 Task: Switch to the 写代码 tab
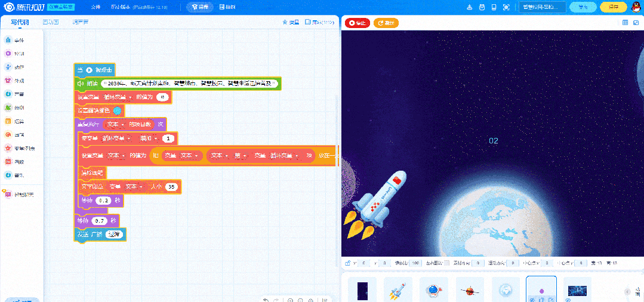(20, 22)
